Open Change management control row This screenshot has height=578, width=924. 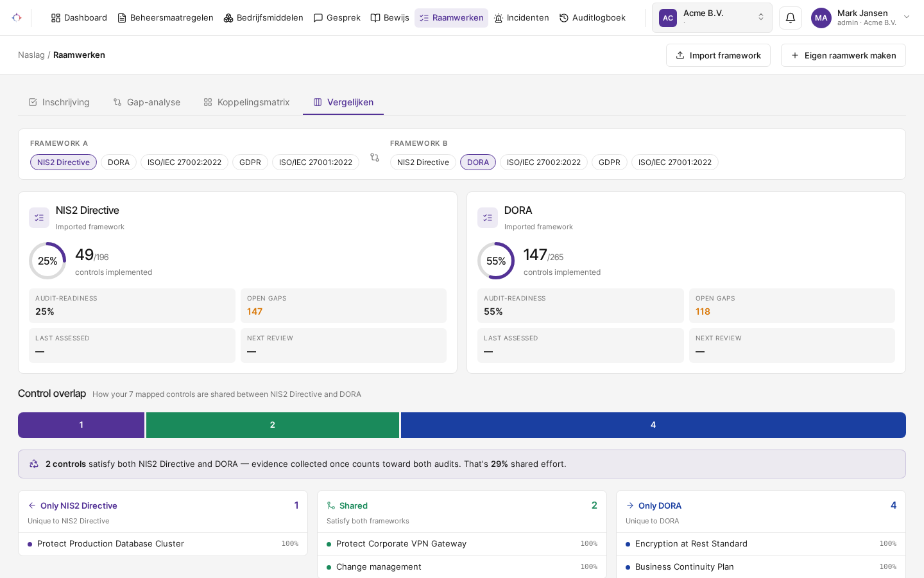(462, 567)
